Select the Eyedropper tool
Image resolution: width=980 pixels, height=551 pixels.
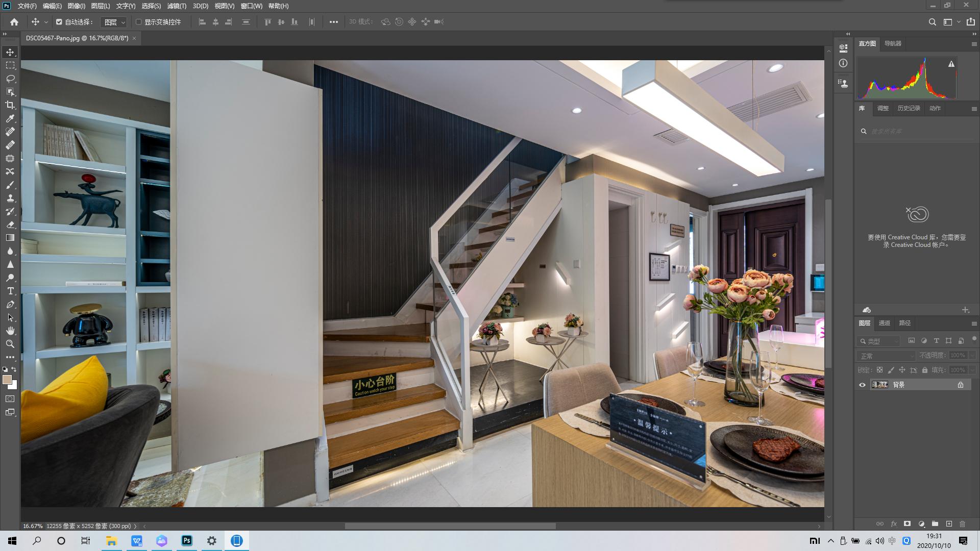[10, 118]
